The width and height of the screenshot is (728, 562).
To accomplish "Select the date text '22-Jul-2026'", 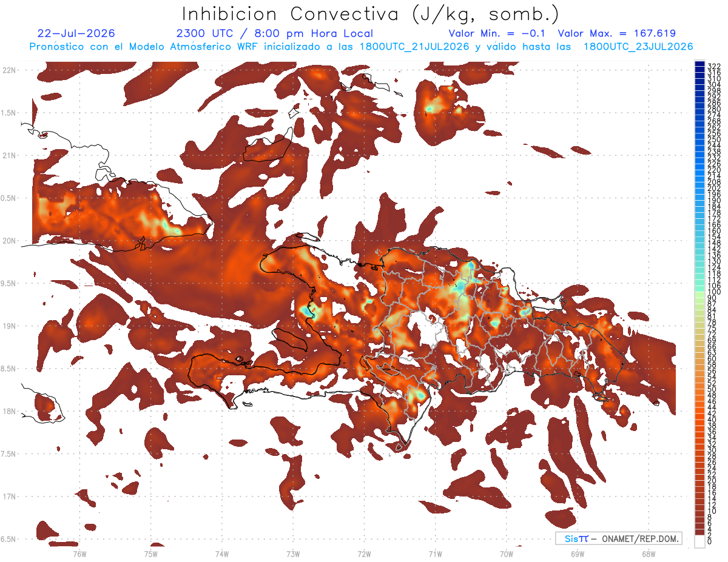I will pyautogui.click(x=76, y=33).
